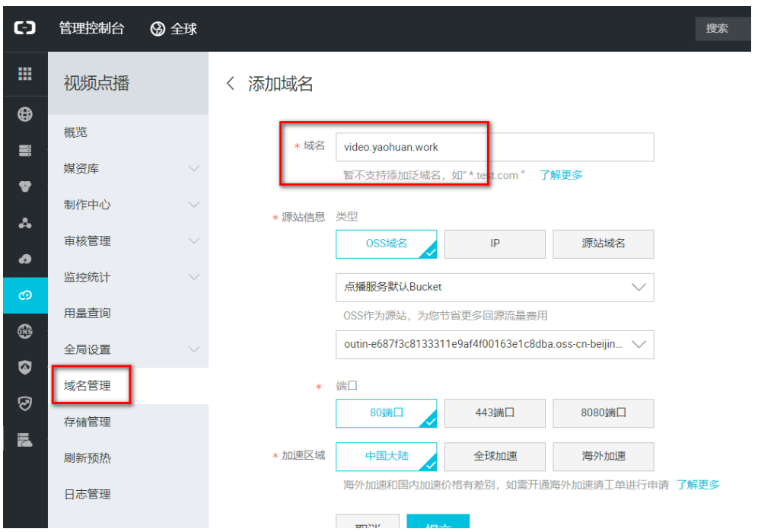Click 管理控制台 in top bar
758x532 pixels.
(x=91, y=28)
